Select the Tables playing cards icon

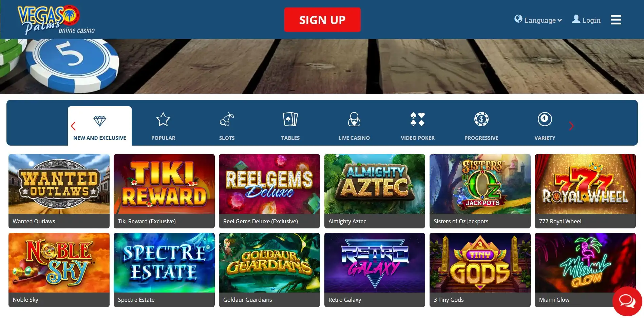point(290,119)
